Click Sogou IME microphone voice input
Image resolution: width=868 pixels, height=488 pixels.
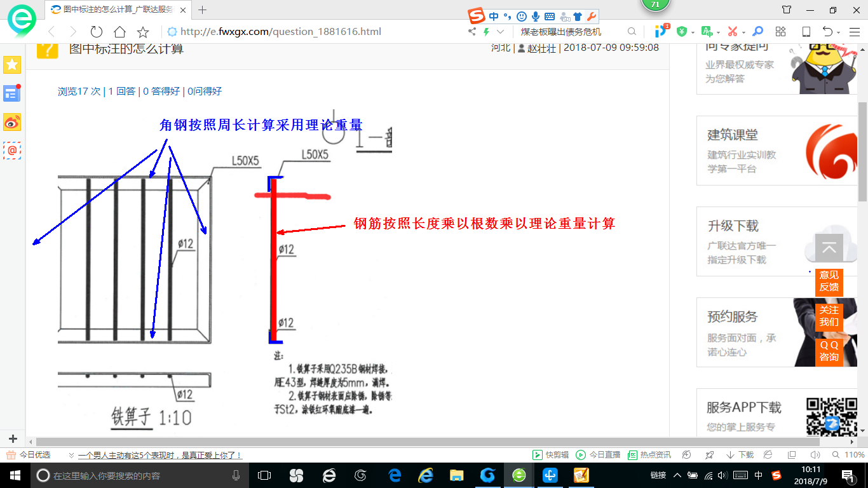(536, 17)
